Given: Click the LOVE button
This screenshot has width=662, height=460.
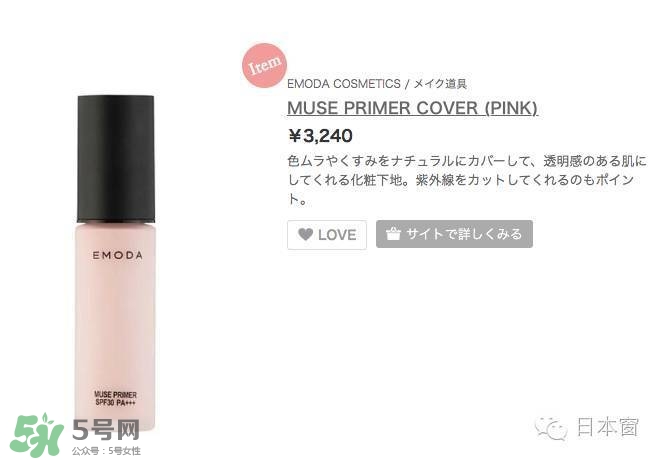Looking at the screenshot, I should [327, 235].
